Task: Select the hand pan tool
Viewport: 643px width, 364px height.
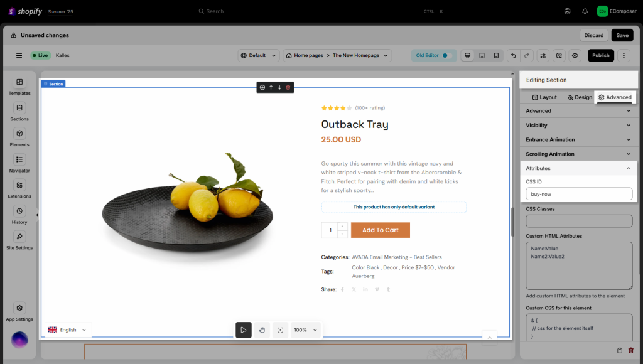Action: (262, 330)
